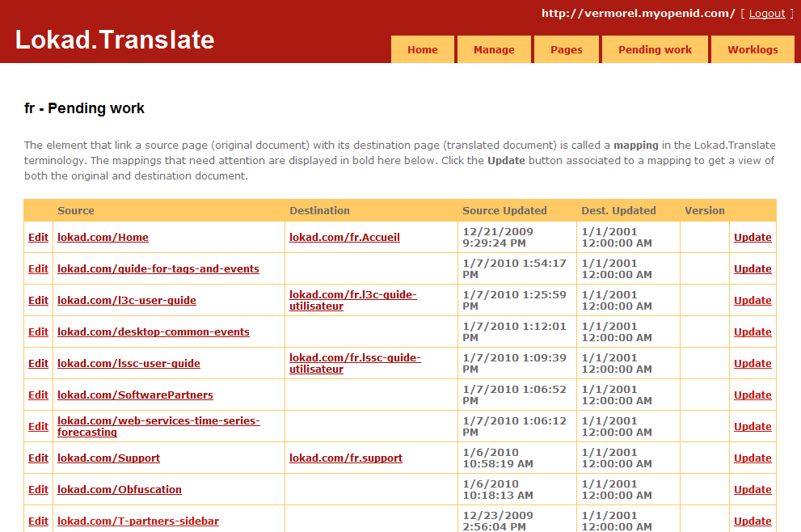Follow the lokad.com/fr.lssc-guide-utilisateur destination link
Screen dimensions: 801x532
[x=355, y=363]
